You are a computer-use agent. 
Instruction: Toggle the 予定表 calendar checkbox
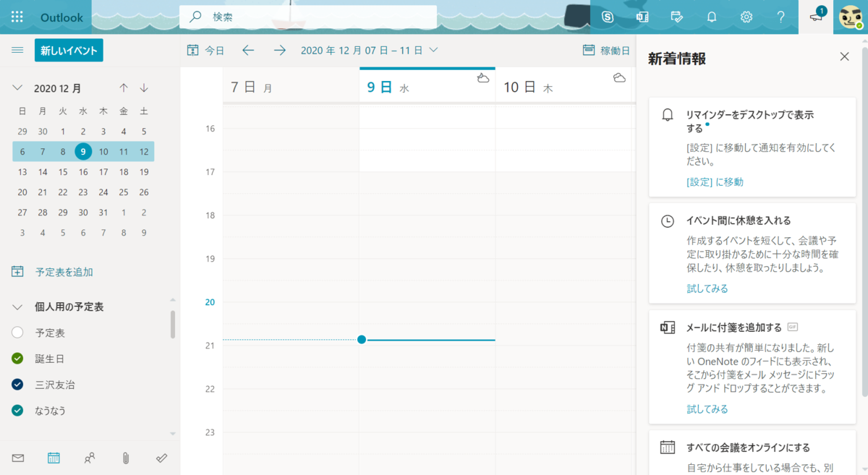pos(18,333)
